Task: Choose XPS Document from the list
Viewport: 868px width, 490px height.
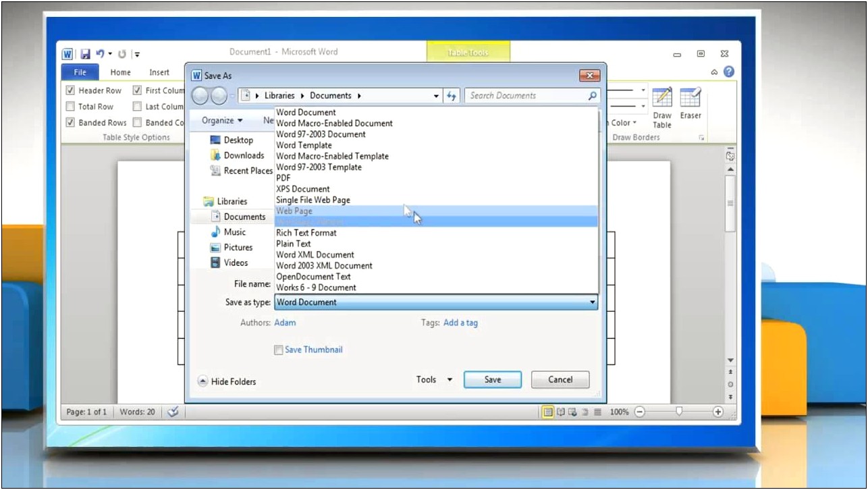Action: coord(436,189)
